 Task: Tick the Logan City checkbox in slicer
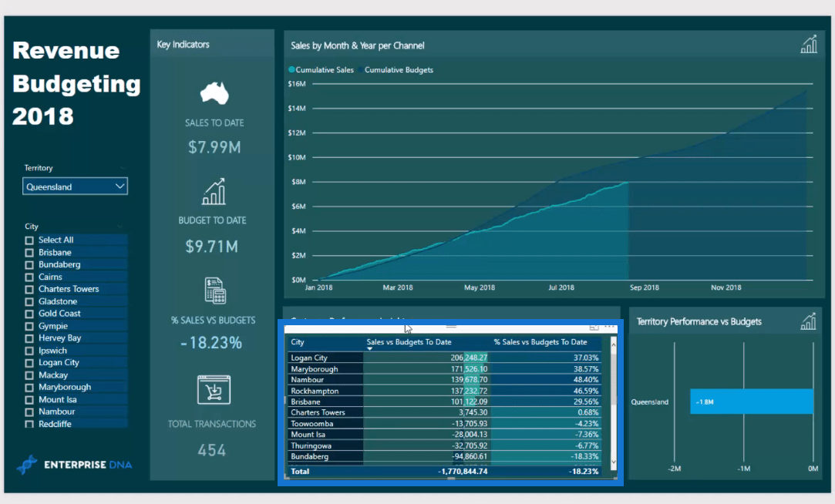coord(29,363)
